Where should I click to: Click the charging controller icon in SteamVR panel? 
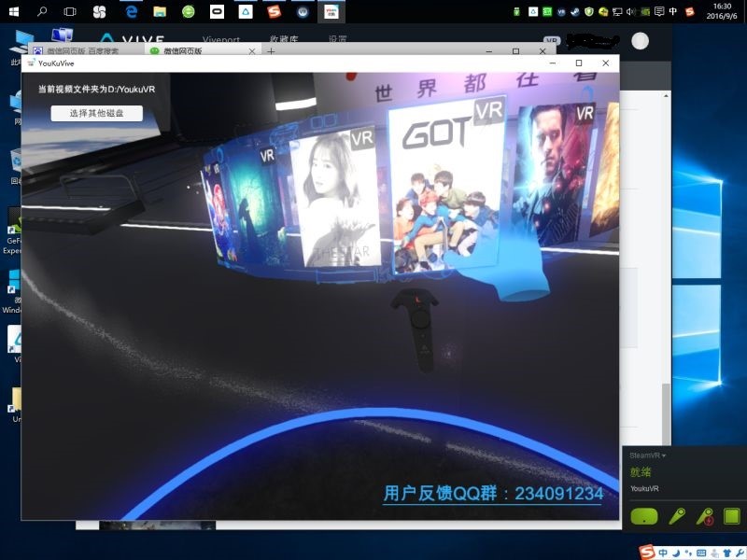(x=705, y=517)
